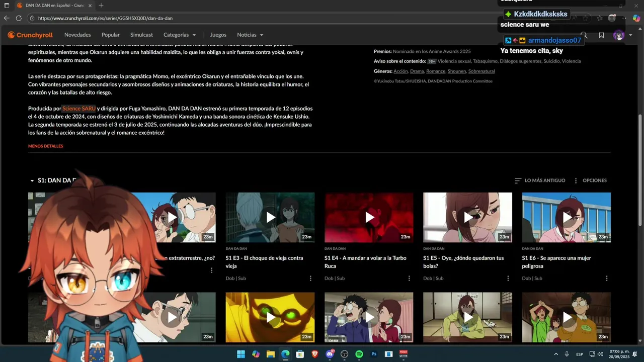Open the S1: DAN DA DAN season selector

(x=53, y=180)
